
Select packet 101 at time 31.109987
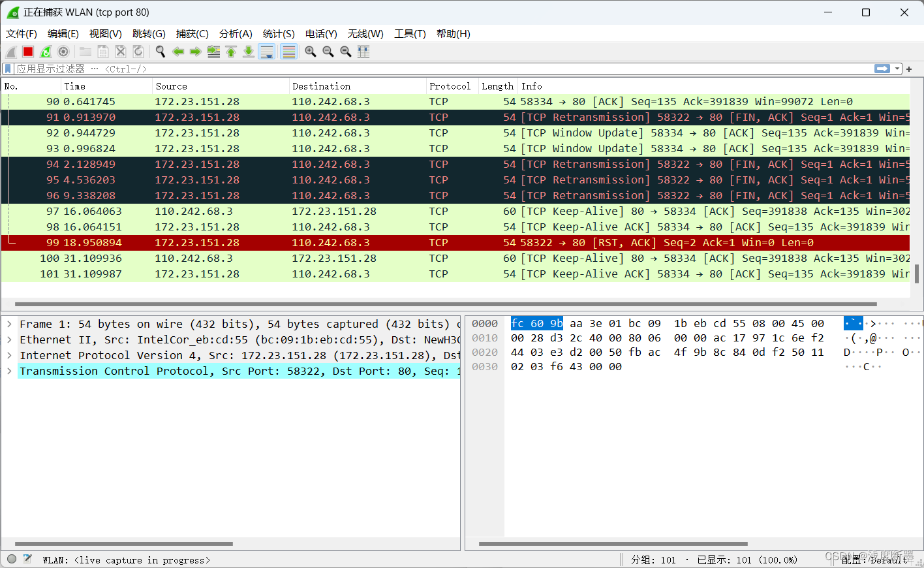(455, 274)
